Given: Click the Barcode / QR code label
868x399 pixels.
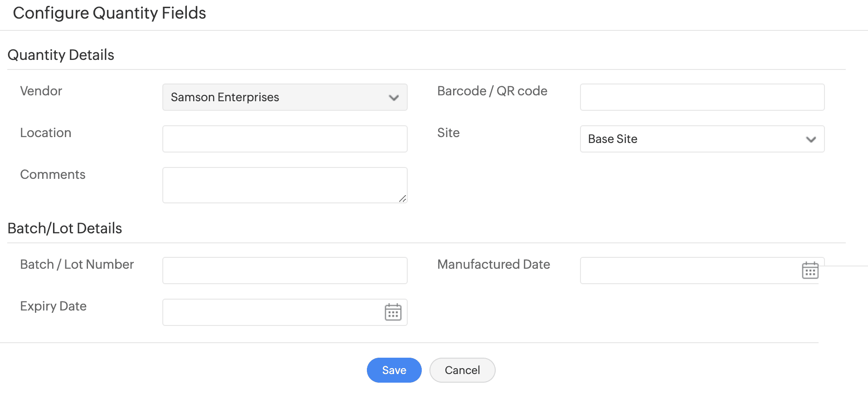Looking at the screenshot, I should (x=492, y=91).
